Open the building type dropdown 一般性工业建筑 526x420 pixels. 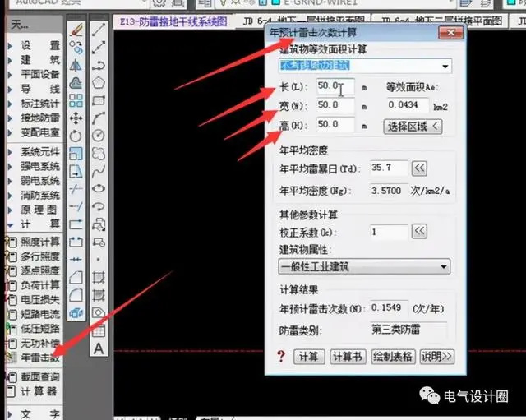coord(364,266)
